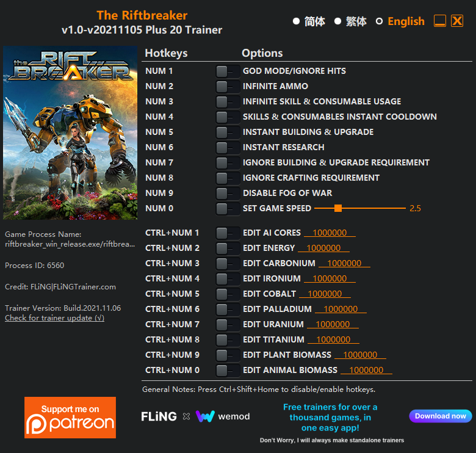
Task: Click Cobalt value input field
Action: tap(325, 294)
